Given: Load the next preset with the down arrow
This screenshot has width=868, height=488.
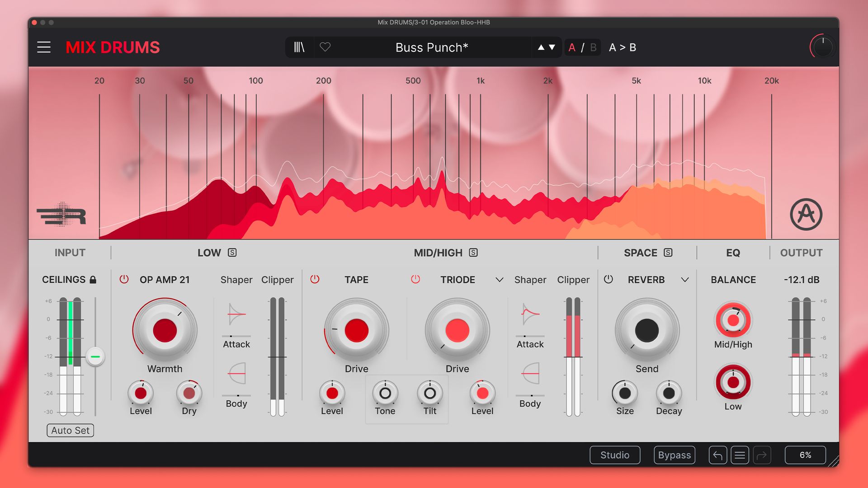Looking at the screenshot, I should (x=552, y=47).
